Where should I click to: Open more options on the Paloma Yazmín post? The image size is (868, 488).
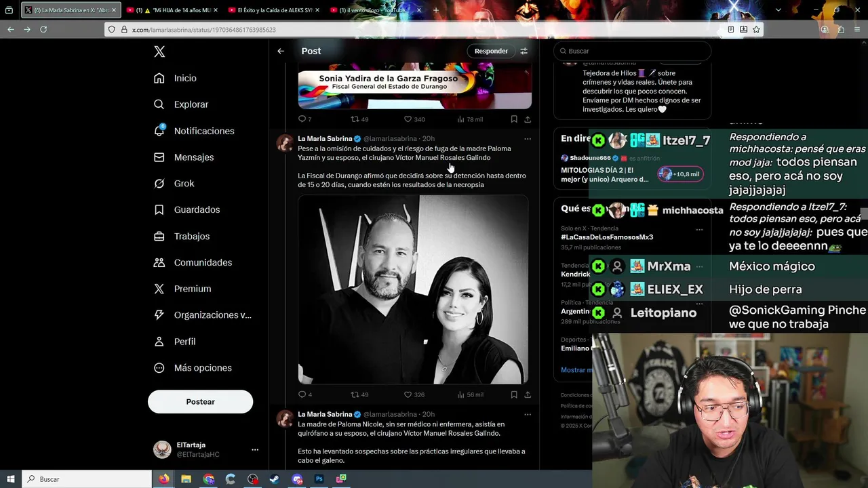(x=528, y=139)
